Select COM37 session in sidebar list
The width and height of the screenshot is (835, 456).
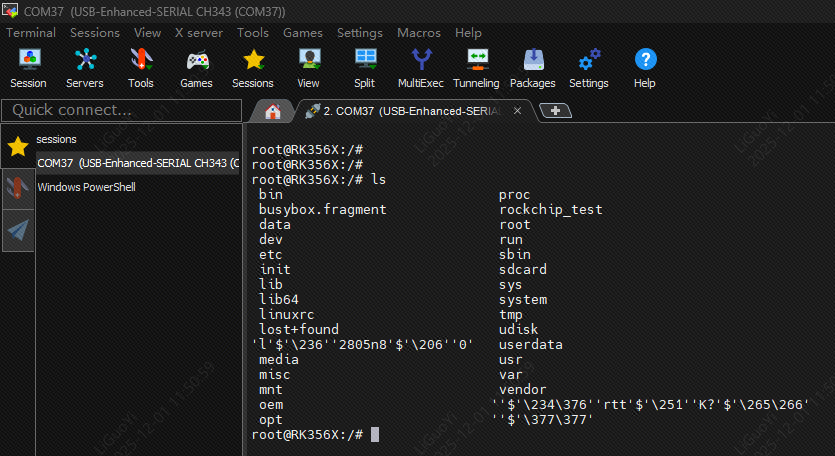[137, 163]
